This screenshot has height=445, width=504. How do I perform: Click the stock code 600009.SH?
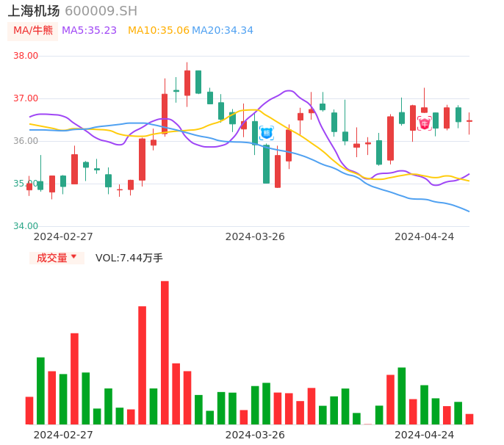pos(101,11)
